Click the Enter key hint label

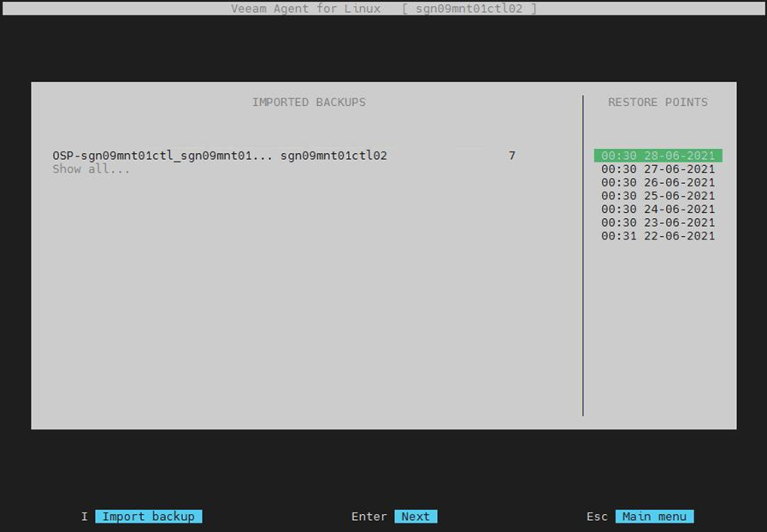point(369,517)
